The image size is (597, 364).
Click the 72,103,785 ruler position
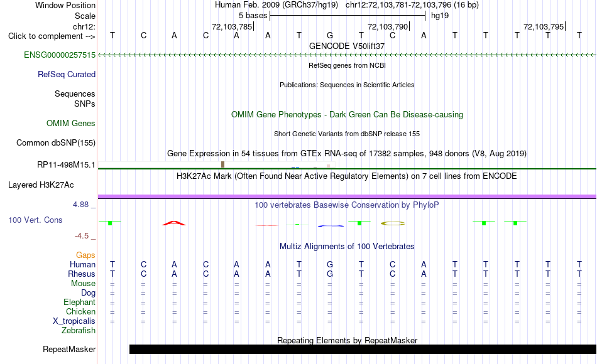click(232, 26)
